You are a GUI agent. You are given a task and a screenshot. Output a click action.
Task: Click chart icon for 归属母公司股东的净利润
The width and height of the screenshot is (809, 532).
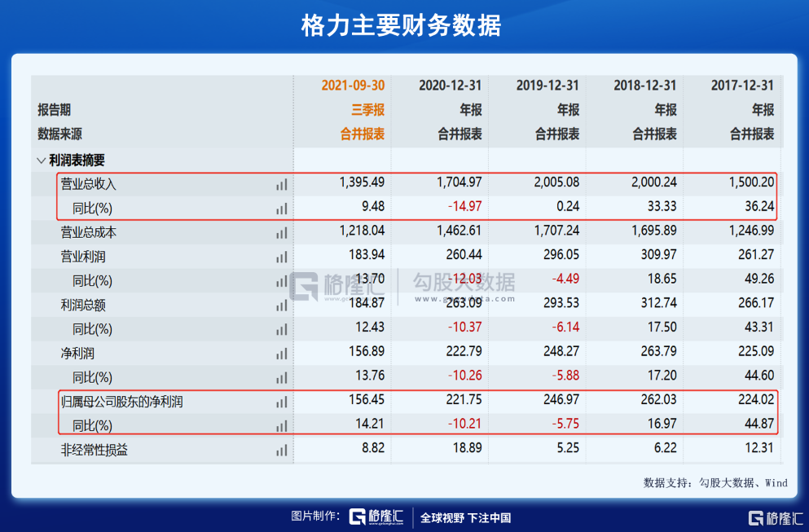click(281, 402)
